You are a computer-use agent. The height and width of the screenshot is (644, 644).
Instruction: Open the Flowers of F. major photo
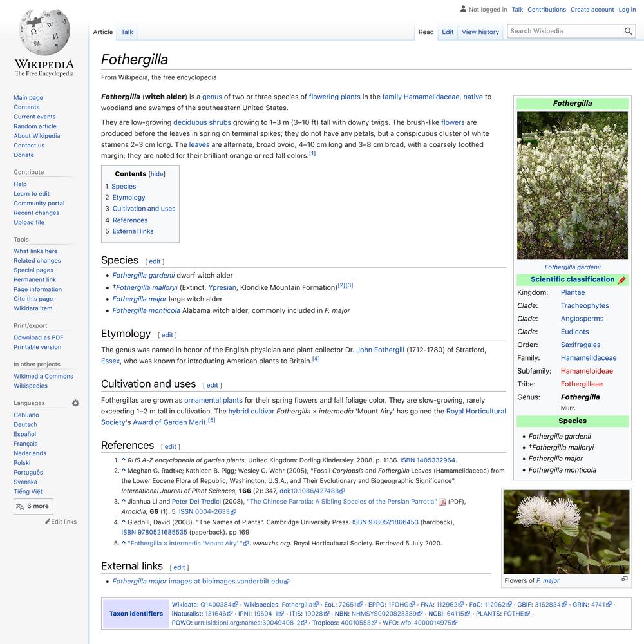click(566, 531)
